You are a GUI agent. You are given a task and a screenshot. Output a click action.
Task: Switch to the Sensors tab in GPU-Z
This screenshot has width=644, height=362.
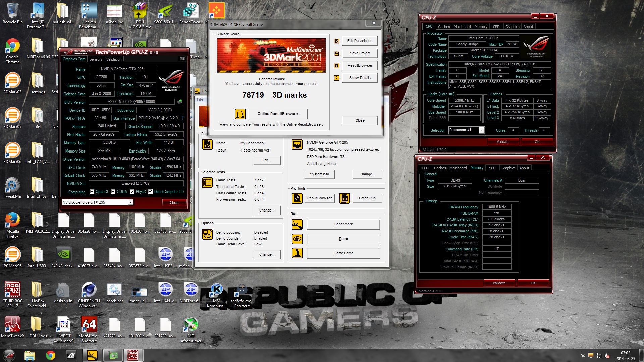pos(96,59)
